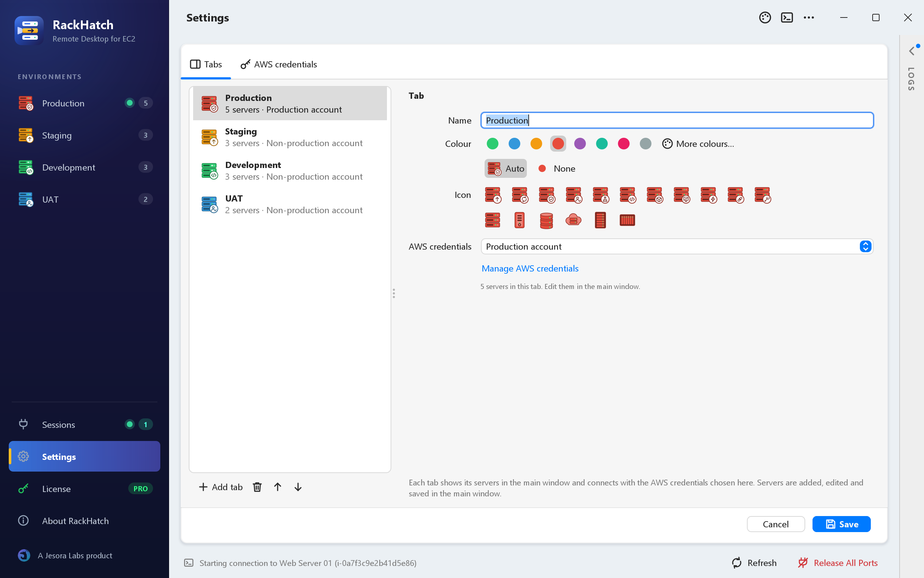Screen dimensions: 924x578
Task: Open More colours picker
Action: pos(698,144)
